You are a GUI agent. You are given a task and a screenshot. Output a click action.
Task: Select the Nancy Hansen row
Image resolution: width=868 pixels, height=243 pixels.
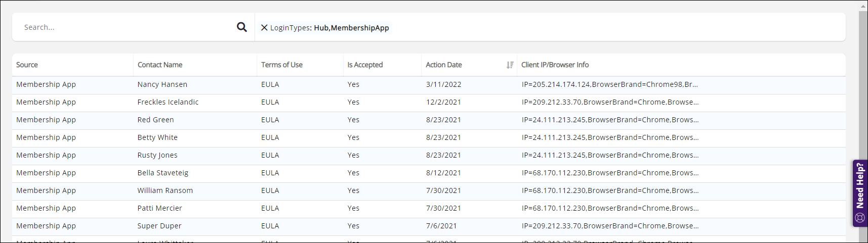(162, 84)
